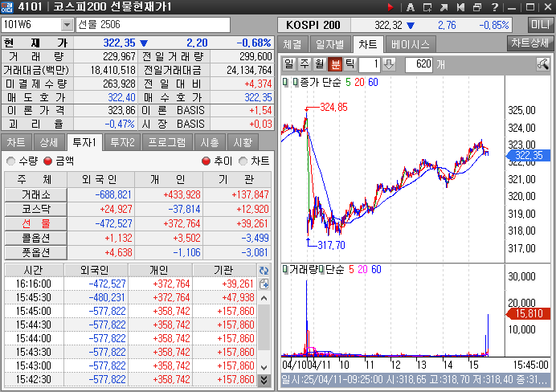Switch to the 투자1 tab

point(84,142)
